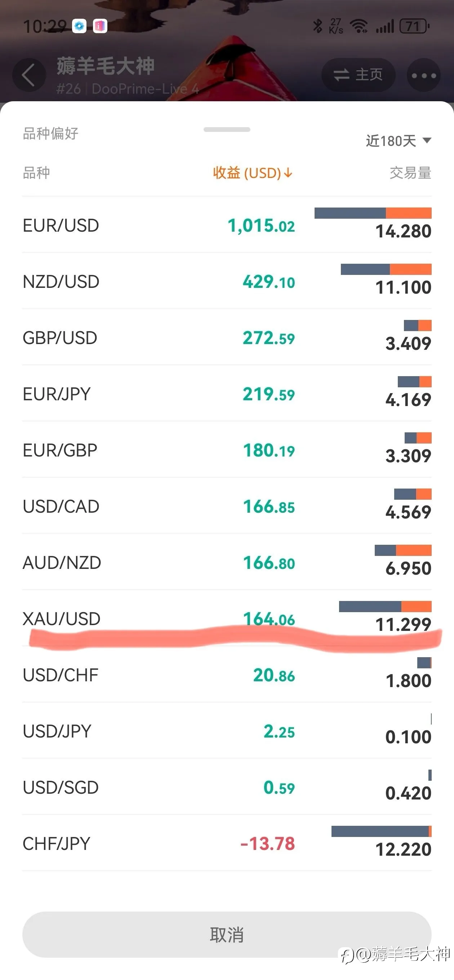Tap the 主页 switch button
The width and height of the screenshot is (454, 980).
358,75
